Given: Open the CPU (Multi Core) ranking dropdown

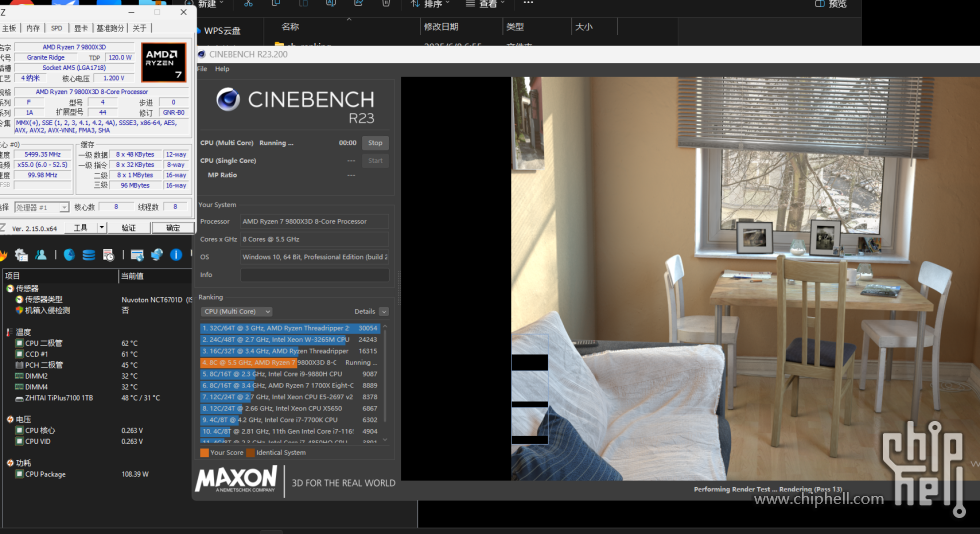Looking at the screenshot, I should (236, 311).
